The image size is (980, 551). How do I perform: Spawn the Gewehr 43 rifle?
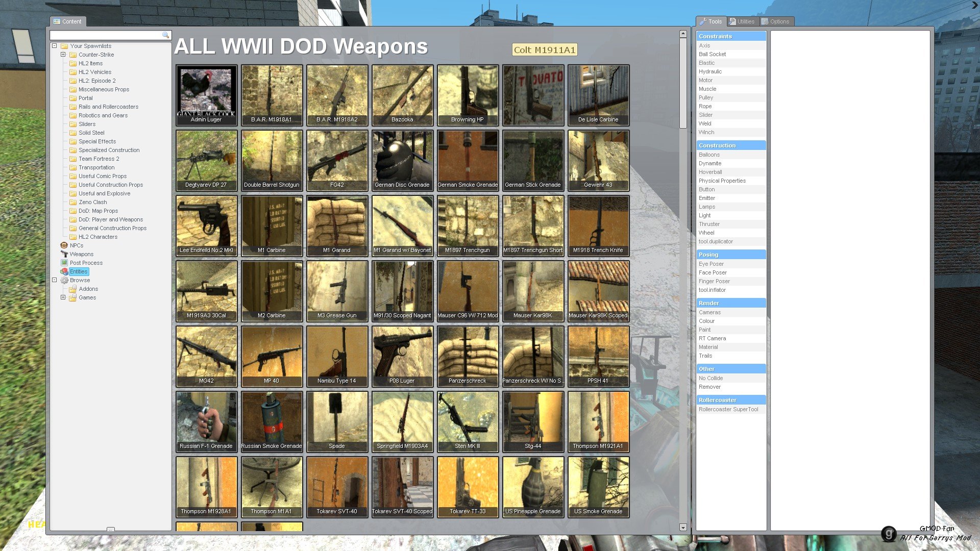598,160
